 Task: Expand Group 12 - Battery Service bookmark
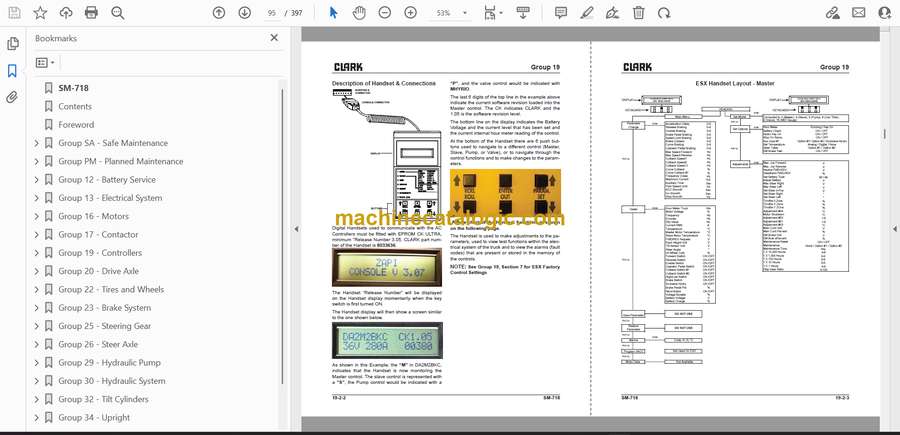[37, 180]
